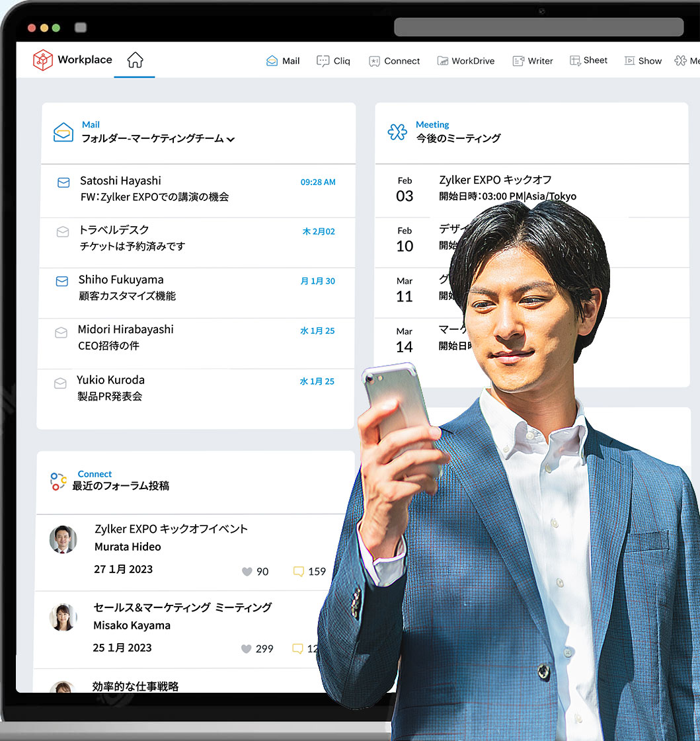Screen dimensions: 700x741
Task: Open Zylker EXPO キックオフイベント forum post
Action: click(171, 529)
